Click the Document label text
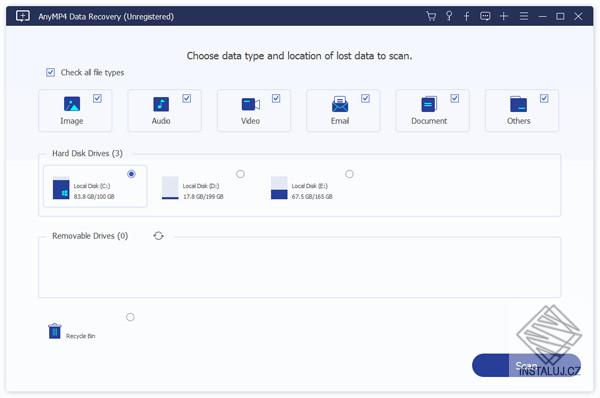600x398 pixels. click(x=429, y=121)
